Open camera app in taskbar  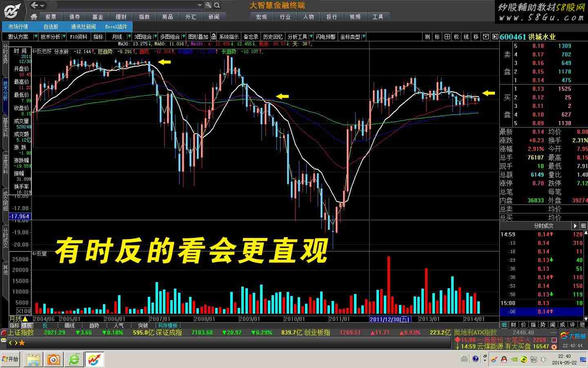(x=53, y=360)
